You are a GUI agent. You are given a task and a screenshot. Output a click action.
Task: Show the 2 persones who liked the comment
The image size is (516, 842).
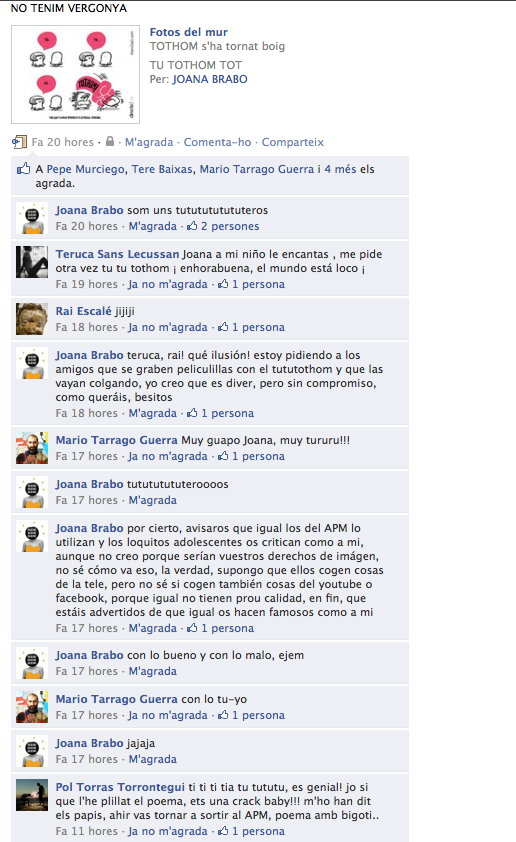click(x=230, y=226)
